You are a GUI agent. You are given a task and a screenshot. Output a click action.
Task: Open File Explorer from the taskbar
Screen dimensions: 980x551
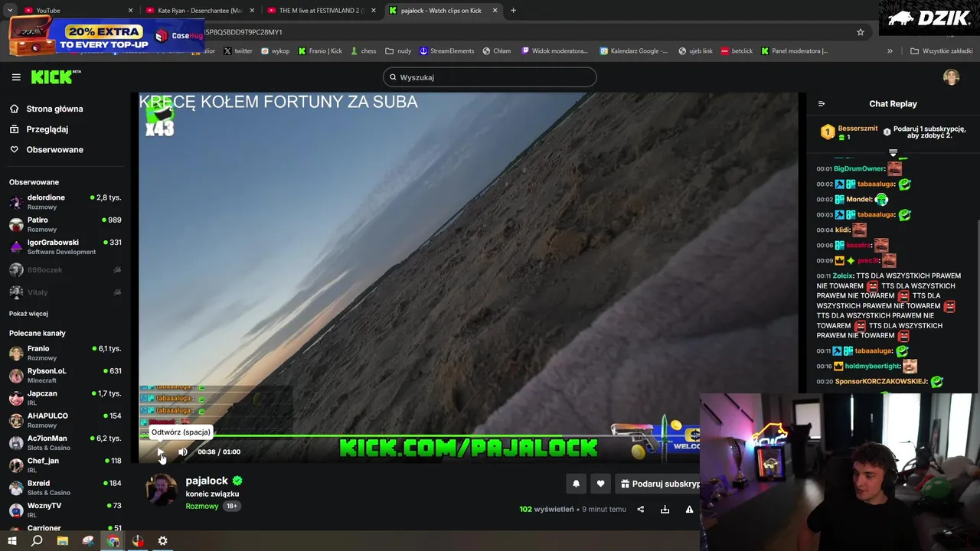(62, 541)
